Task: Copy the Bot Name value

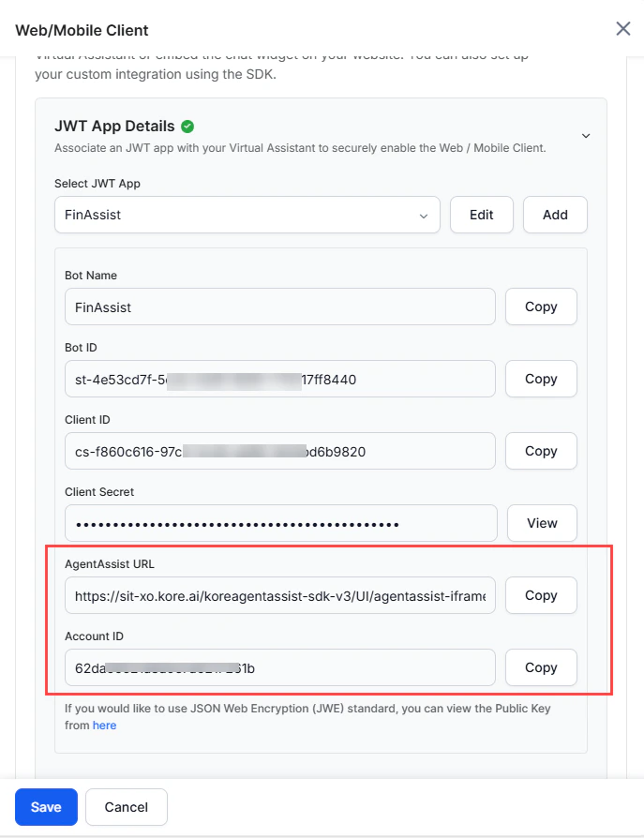Action: (541, 307)
